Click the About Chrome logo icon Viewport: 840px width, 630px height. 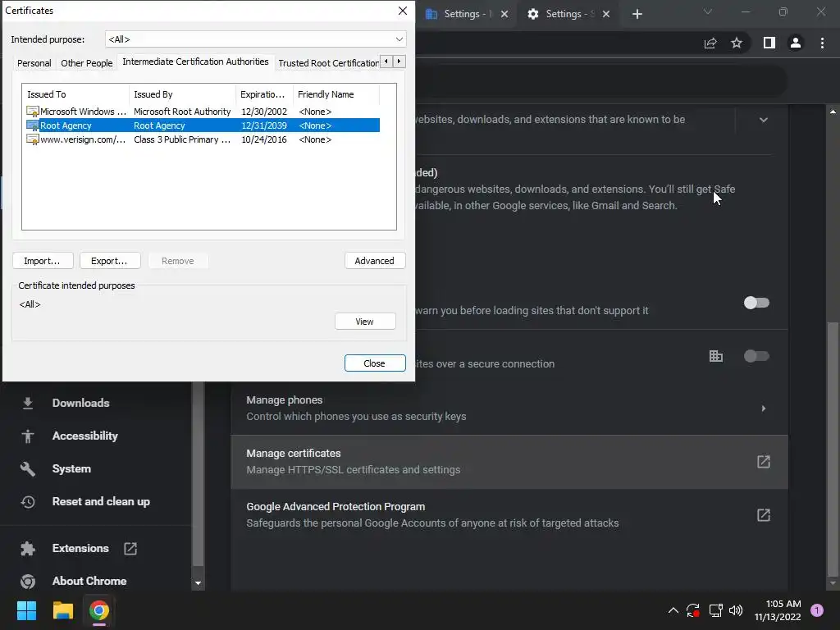(x=28, y=582)
